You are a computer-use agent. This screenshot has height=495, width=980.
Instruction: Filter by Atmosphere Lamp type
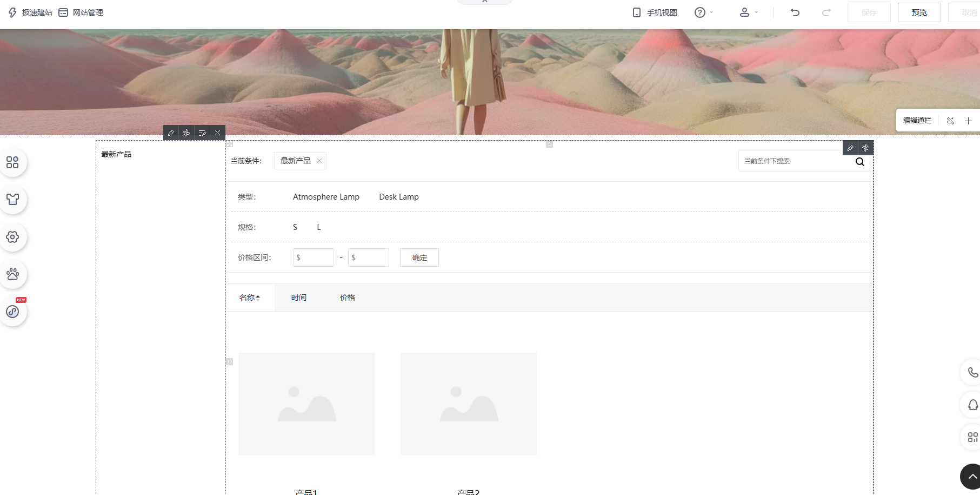[x=326, y=197]
